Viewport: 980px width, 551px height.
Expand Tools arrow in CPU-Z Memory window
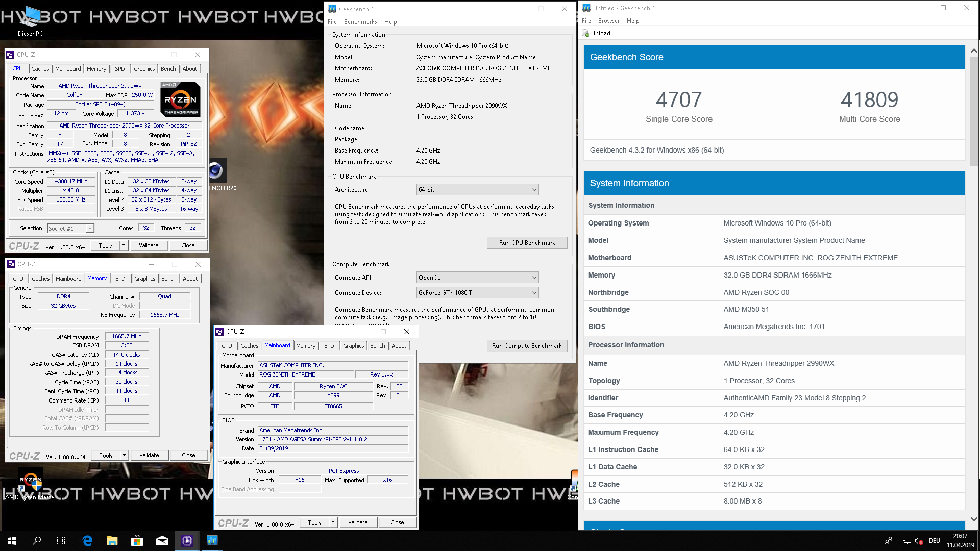(124, 455)
